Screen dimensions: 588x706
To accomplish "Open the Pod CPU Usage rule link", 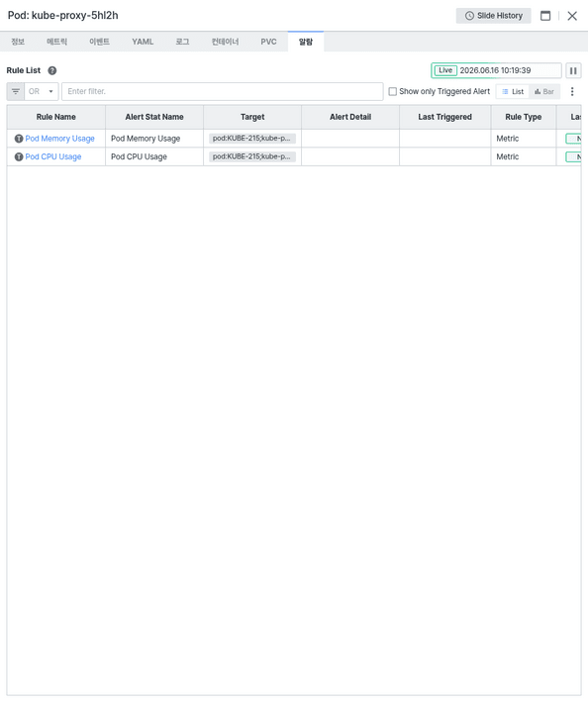I will tap(53, 156).
